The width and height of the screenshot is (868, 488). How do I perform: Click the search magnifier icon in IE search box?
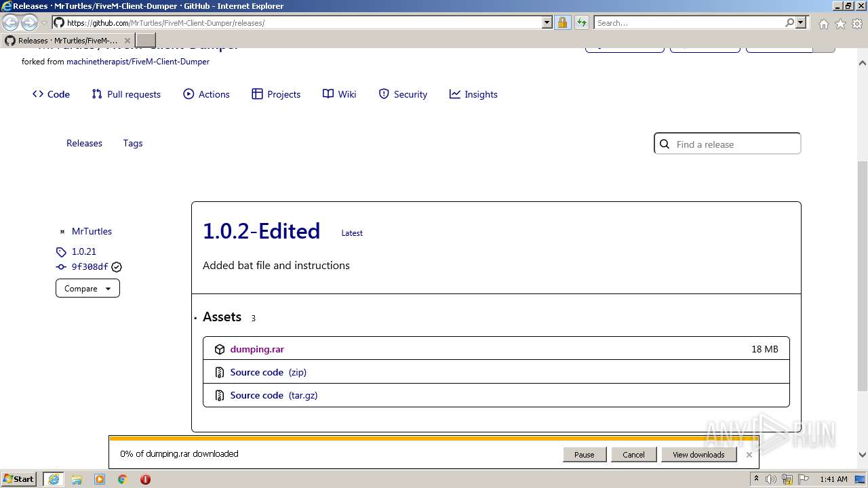pos(789,22)
